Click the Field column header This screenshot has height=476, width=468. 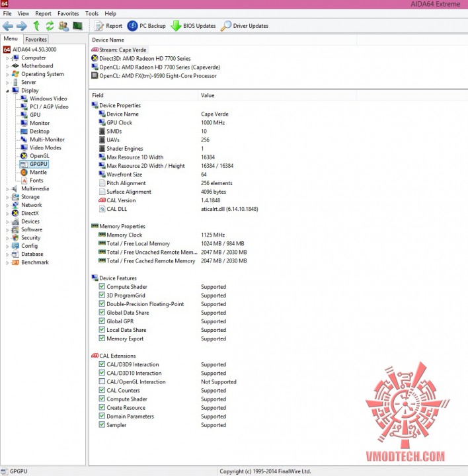[x=143, y=95]
